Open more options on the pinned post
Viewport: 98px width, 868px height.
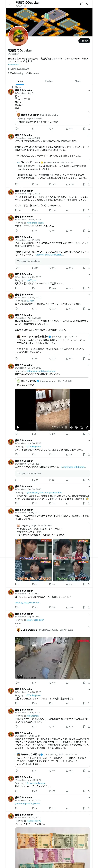(x=89, y=90)
